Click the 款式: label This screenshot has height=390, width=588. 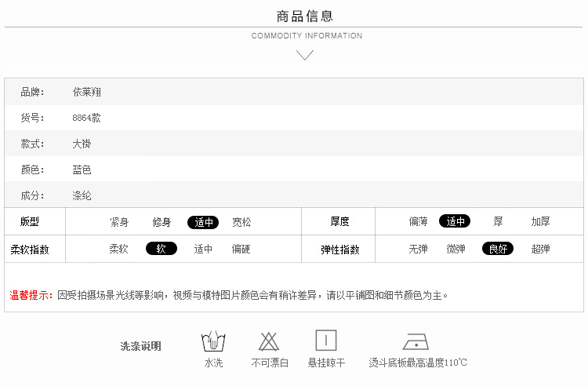[32, 144]
